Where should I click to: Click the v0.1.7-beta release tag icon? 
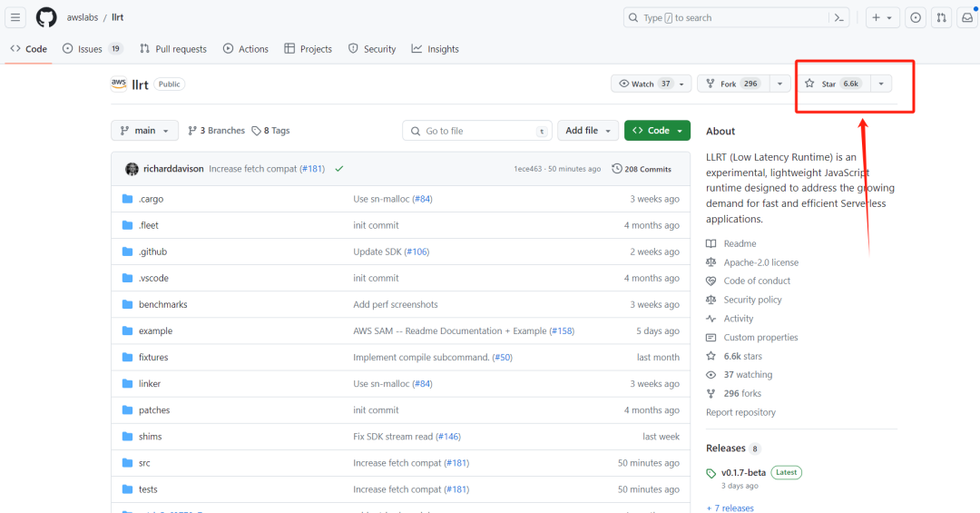pyautogui.click(x=710, y=473)
